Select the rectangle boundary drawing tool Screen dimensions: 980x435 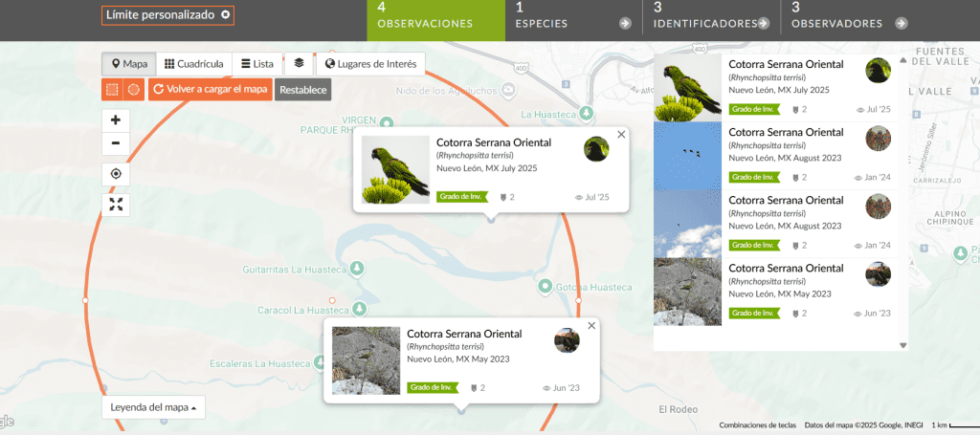tap(112, 89)
